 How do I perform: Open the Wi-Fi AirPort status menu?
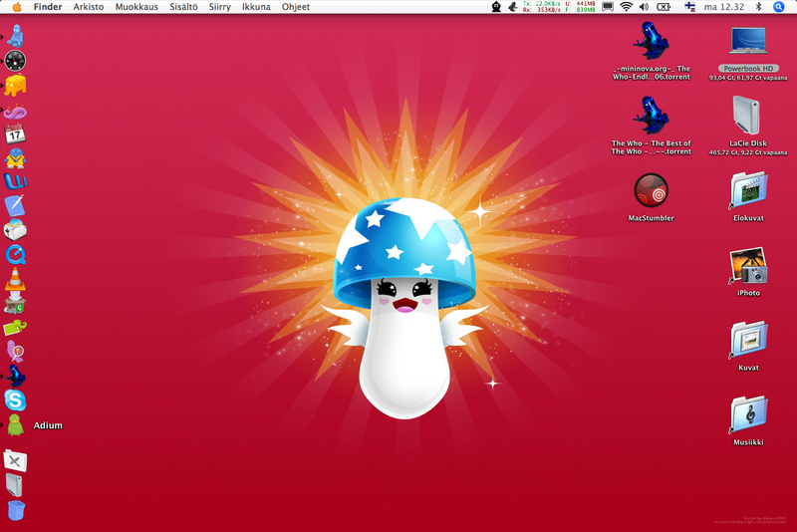(x=627, y=7)
